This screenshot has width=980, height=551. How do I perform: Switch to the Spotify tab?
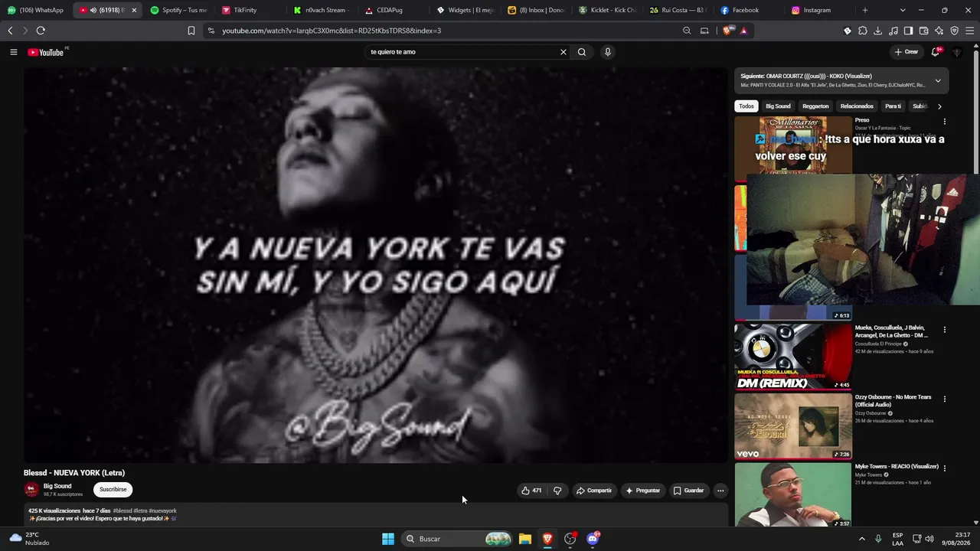click(179, 10)
